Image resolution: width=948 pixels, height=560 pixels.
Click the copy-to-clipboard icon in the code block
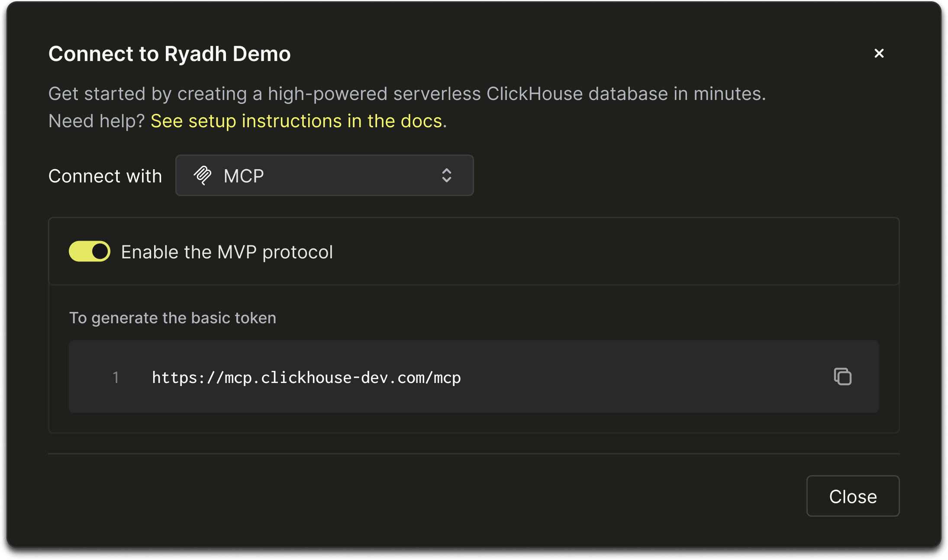tap(843, 377)
